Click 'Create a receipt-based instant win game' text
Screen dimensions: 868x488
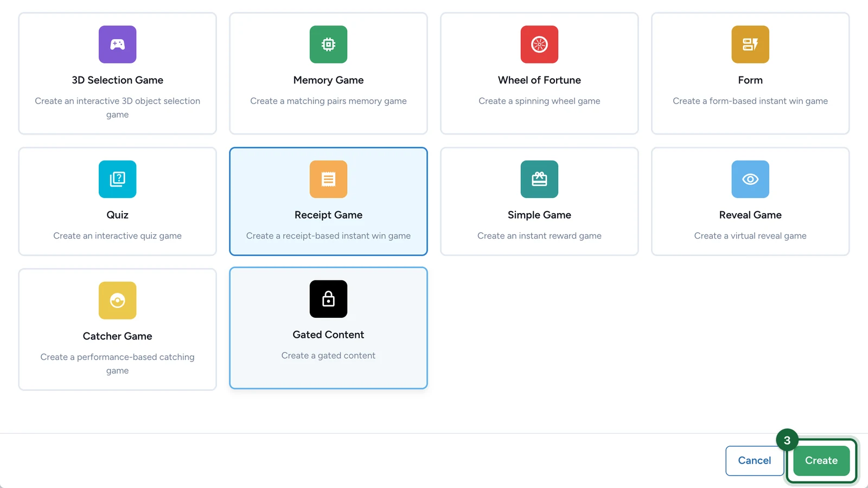[328, 236]
